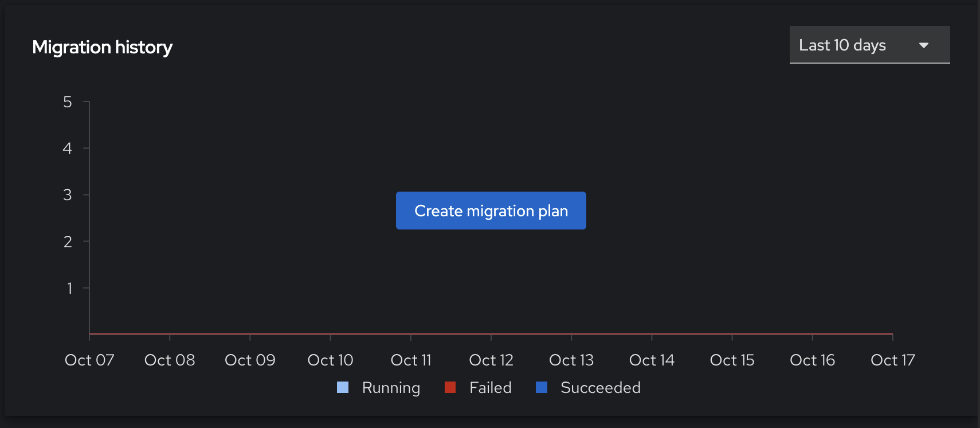Click the y-axis value 5 label
The image size is (980, 428).
tap(68, 102)
